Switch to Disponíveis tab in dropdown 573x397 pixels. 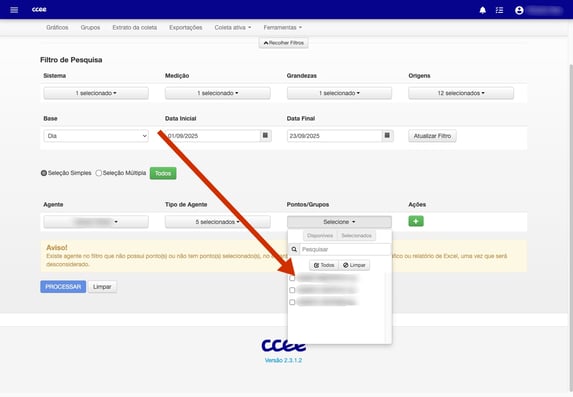[x=320, y=236]
